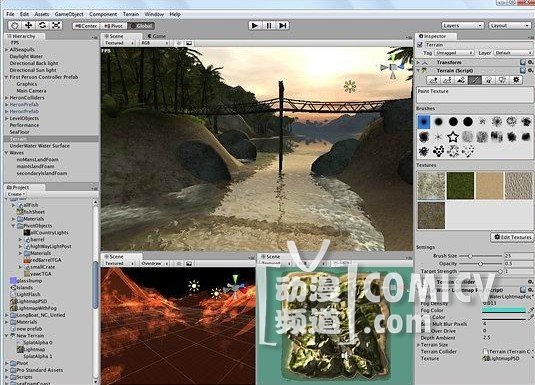Expand the AllSeagulls hierarchy item
Image resolution: width=535 pixels, height=385 pixels.
[x=6, y=50]
